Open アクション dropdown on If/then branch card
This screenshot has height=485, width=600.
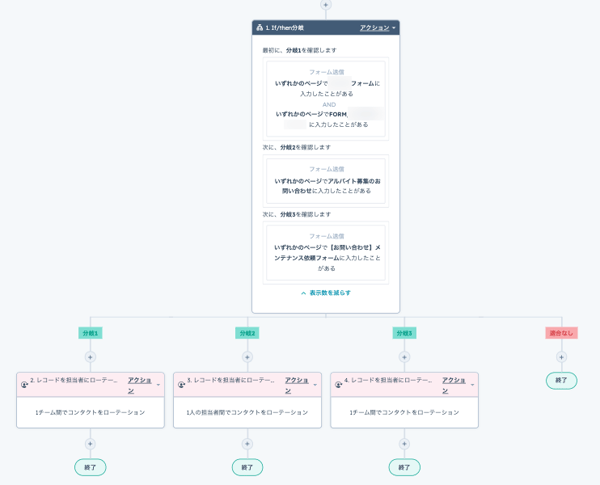pos(377,28)
